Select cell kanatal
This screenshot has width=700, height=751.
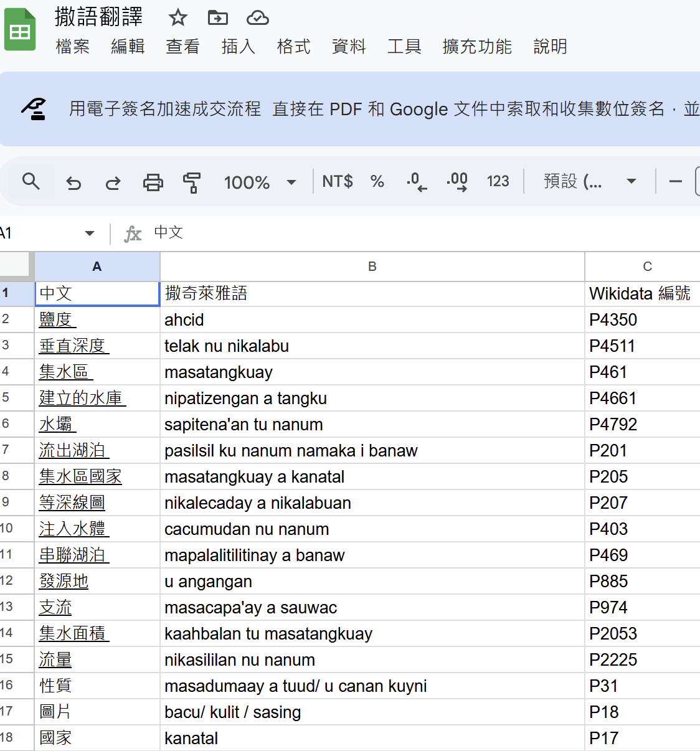coord(372,738)
